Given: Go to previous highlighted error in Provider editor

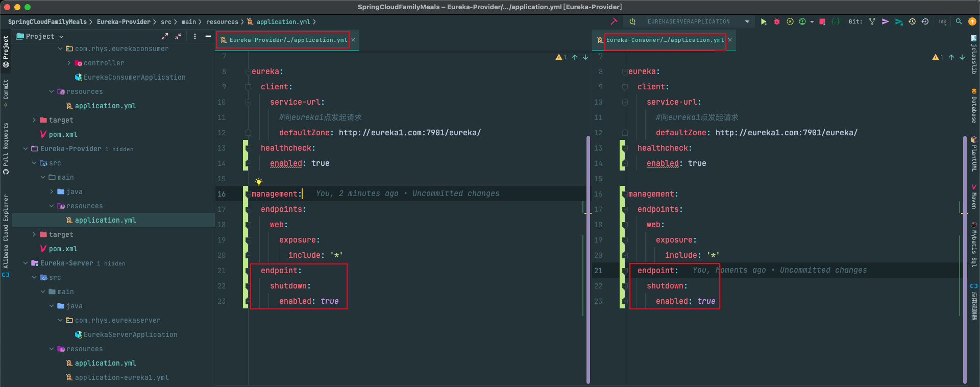Looking at the screenshot, I should 575,57.
